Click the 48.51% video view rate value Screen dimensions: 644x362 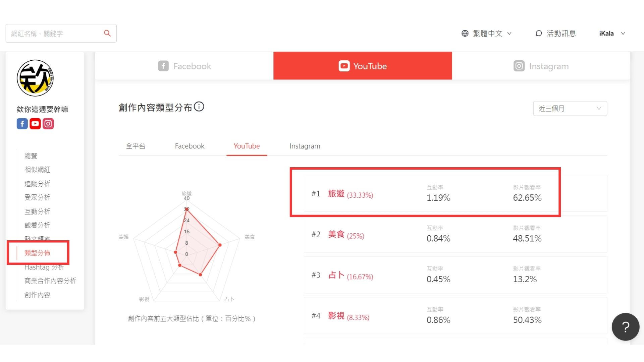(527, 239)
